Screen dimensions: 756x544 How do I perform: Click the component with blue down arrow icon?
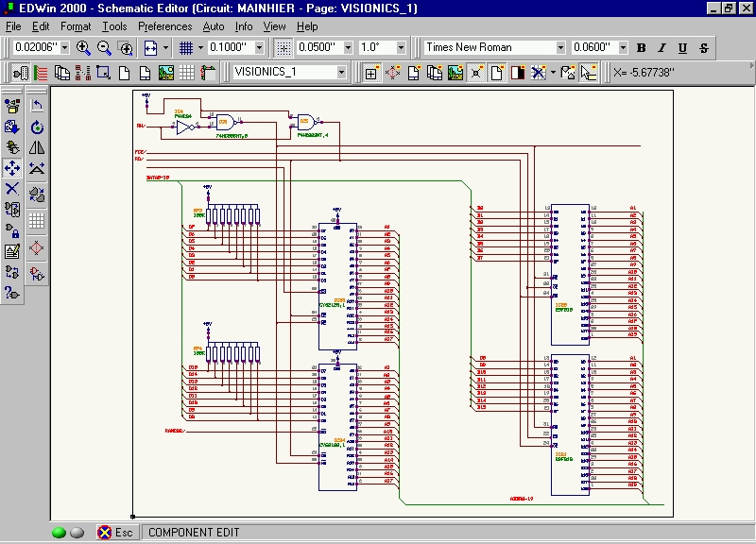click(x=12, y=127)
